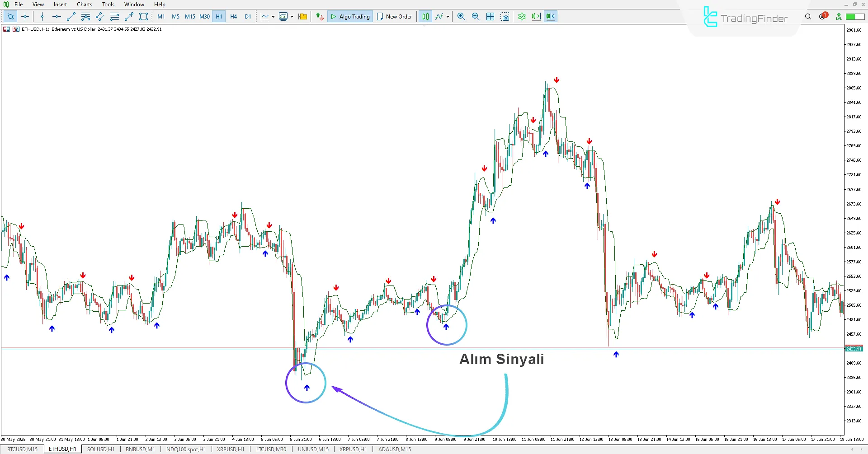The image size is (868, 454).
Task: Click the New Order button
Action: coord(394,16)
